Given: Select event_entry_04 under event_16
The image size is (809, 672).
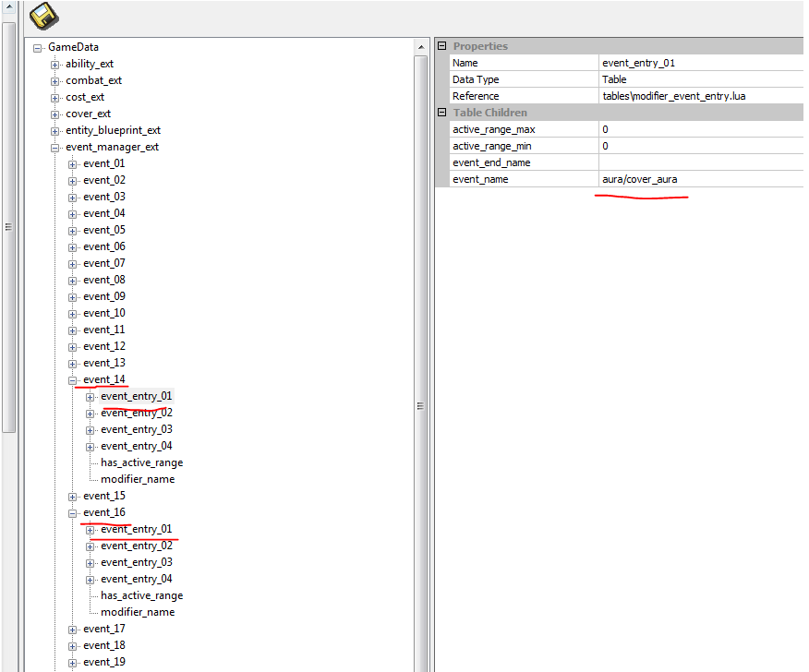Looking at the screenshot, I should (x=136, y=579).
